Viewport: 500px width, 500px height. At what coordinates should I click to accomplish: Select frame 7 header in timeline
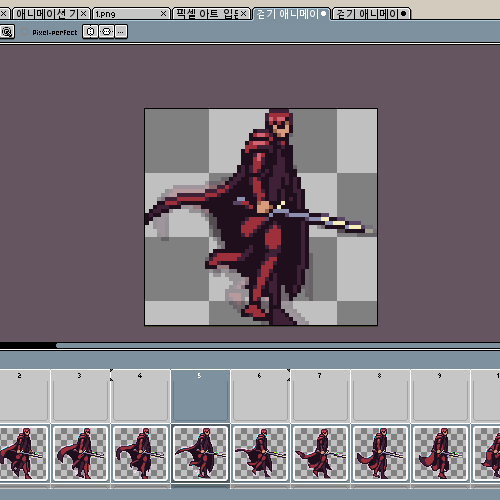click(x=320, y=396)
